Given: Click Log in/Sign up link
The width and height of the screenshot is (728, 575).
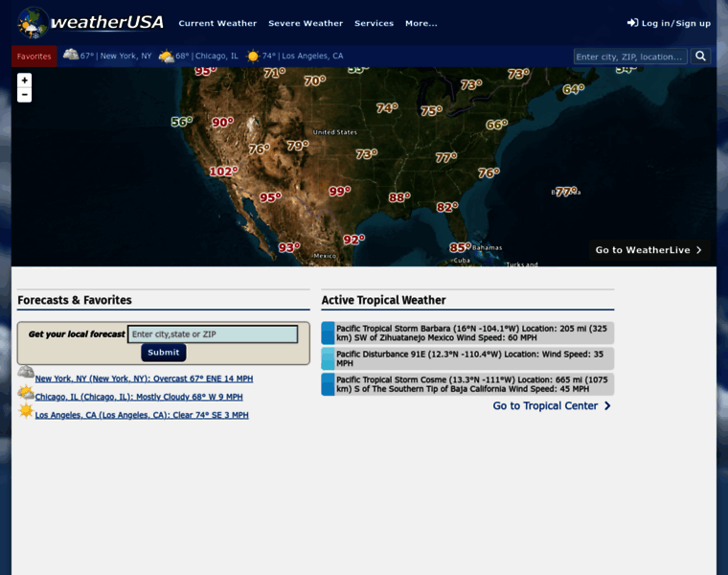Looking at the screenshot, I should tap(669, 23).
